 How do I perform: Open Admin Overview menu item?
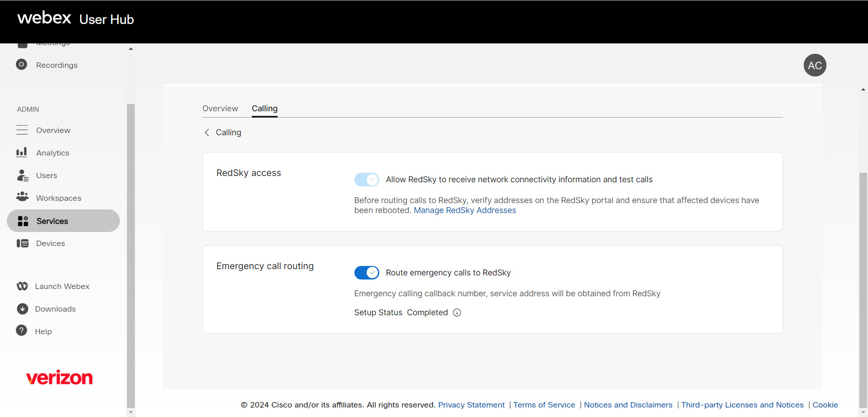pyautogui.click(x=53, y=130)
